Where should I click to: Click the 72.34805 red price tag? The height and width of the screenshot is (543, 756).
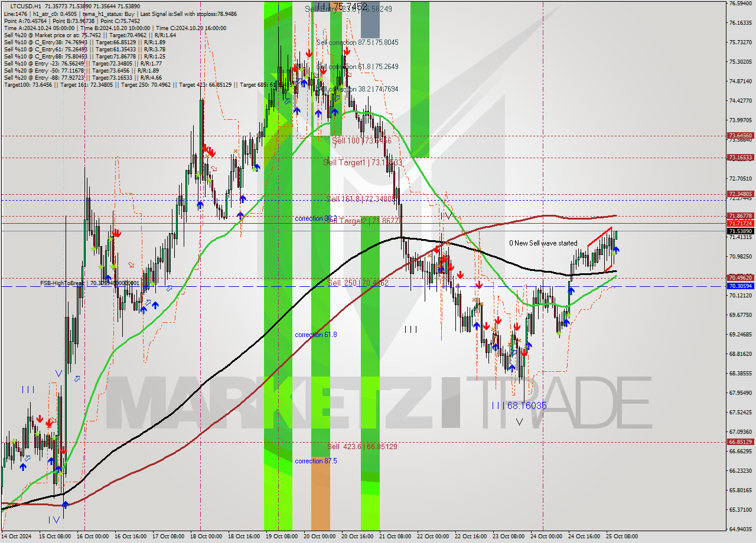[x=741, y=194]
